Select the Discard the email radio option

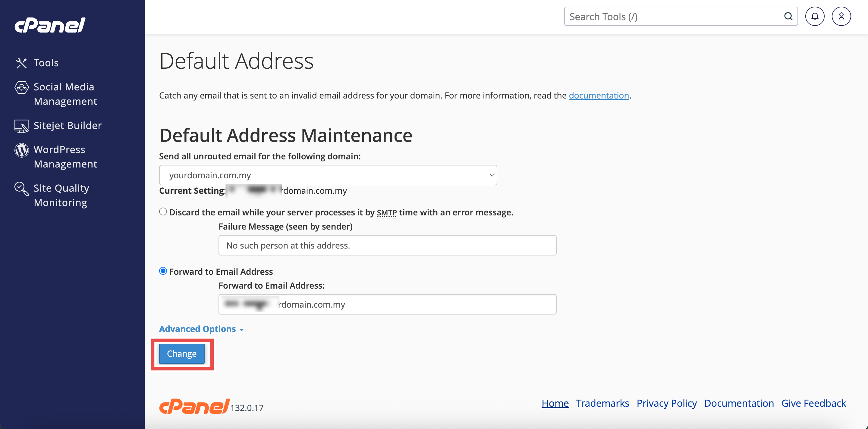[163, 212]
